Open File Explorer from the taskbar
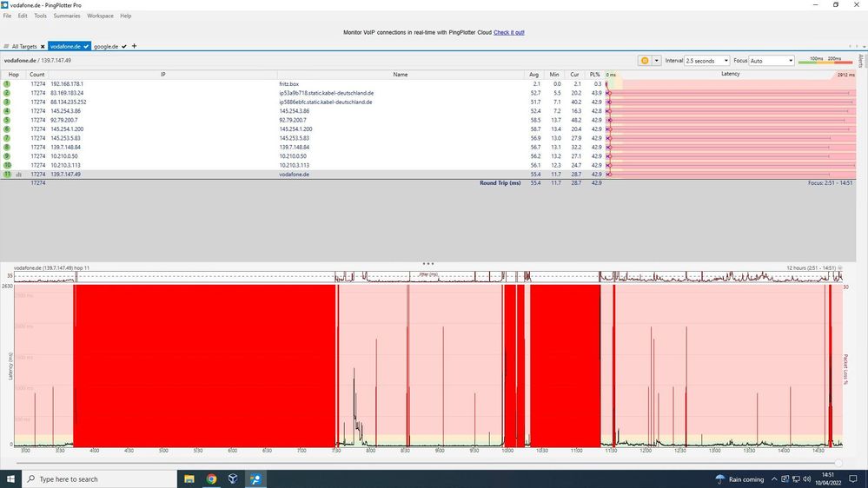 [189, 479]
